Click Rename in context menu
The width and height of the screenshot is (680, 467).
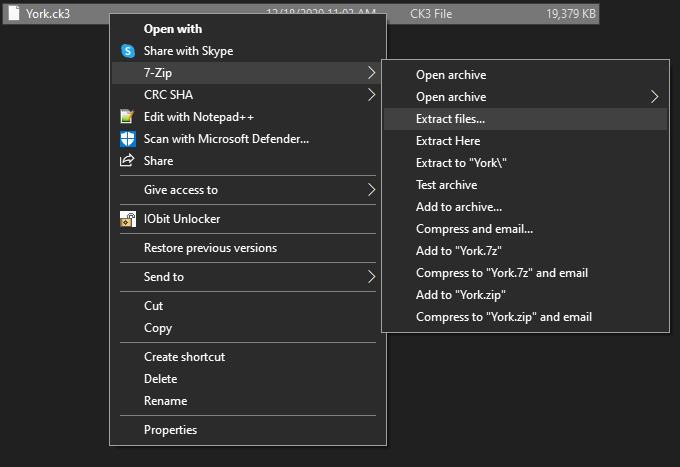pyautogui.click(x=165, y=401)
